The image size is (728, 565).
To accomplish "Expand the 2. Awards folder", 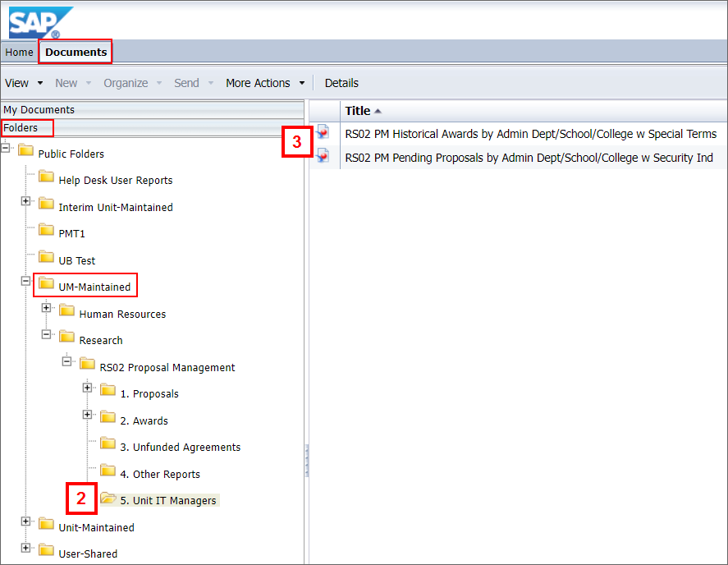I will (87, 415).
